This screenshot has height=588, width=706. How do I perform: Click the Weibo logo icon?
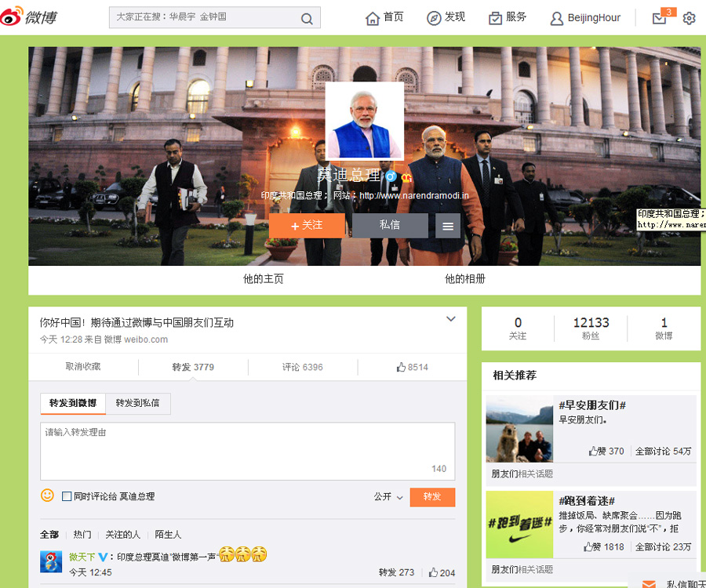pyautogui.click(x=13, y=17)
